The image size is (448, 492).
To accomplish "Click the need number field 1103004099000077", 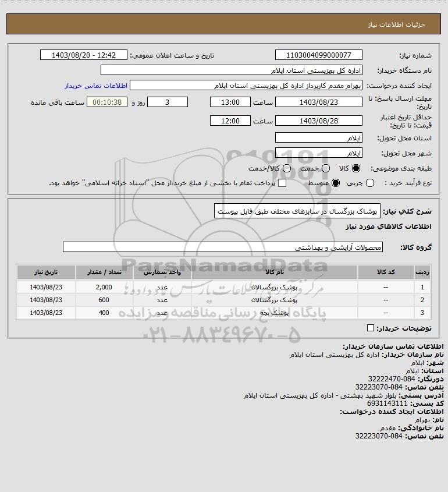I will tap(318, 55).
